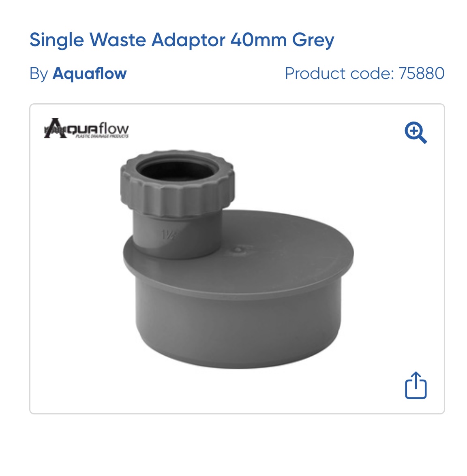Click the ribbed compression nut on the adaptor
This screenshot has height=476, width=467.
click(x=177, y=184)
